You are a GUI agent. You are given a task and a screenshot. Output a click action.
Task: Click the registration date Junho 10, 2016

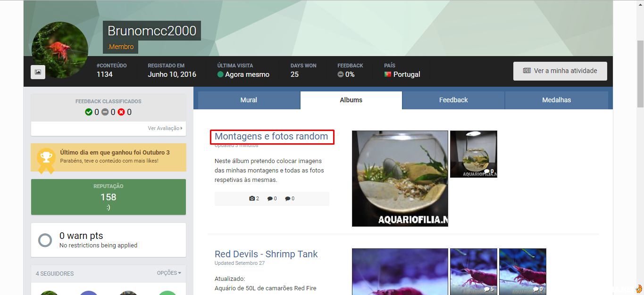click(x=172, y=74)
